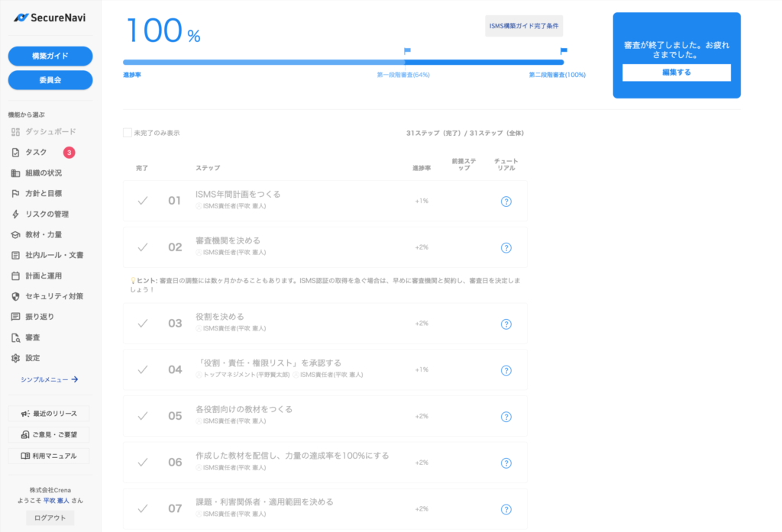Toggle the 未完了のみ表示 checkbox
Viewport: 782px width, 532px height.
(128, 133)
